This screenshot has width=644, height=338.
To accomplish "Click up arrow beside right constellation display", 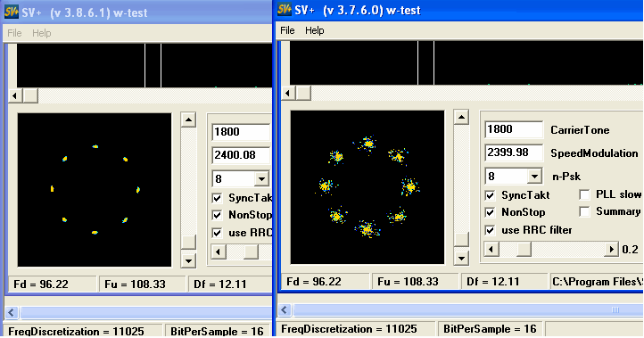I will point(461,117).
